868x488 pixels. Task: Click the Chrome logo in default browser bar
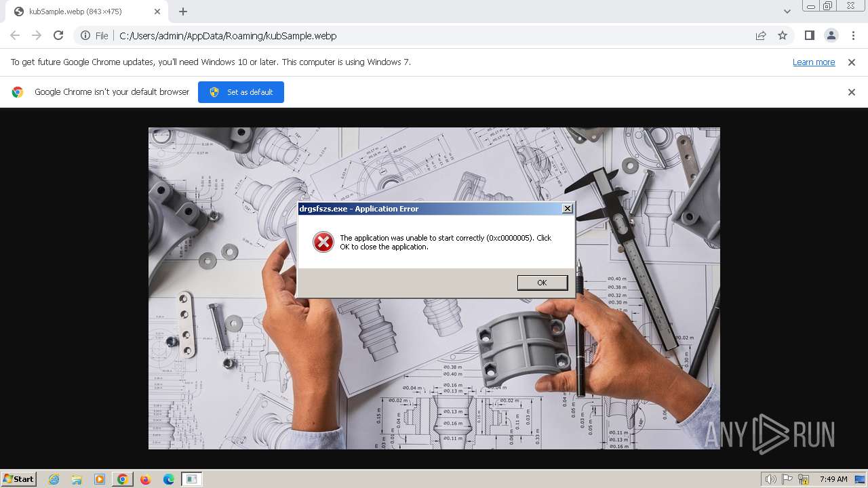coord(18,92)
